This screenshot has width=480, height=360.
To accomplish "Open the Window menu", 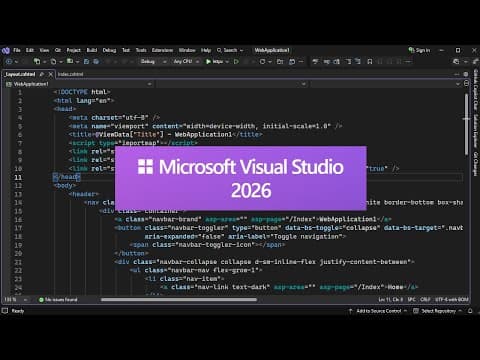I will [187, 50].
